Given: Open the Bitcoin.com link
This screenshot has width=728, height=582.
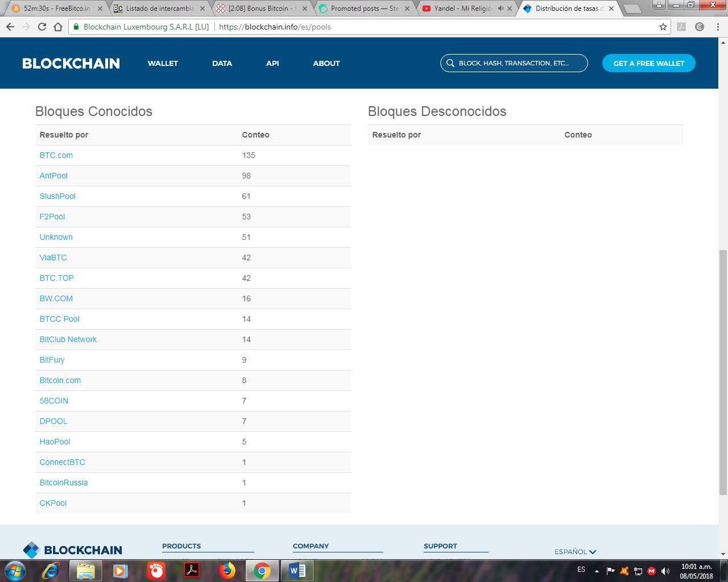Looking at the screenshot, I should [x=60, y=380].
